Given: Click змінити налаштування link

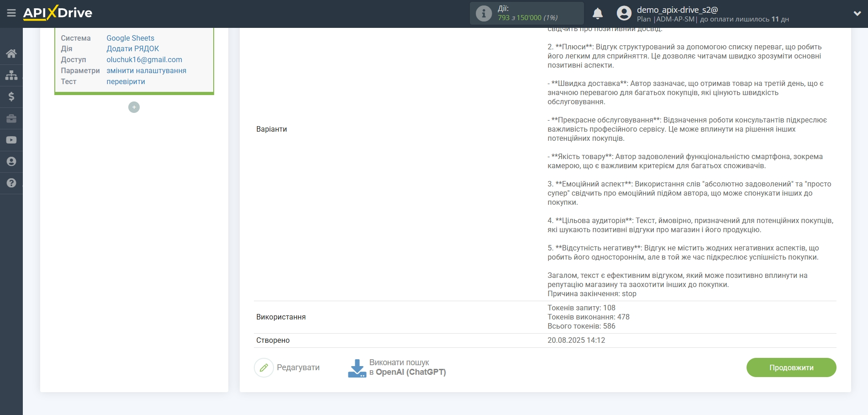Looking at the screenshot, I should [146, 70].
